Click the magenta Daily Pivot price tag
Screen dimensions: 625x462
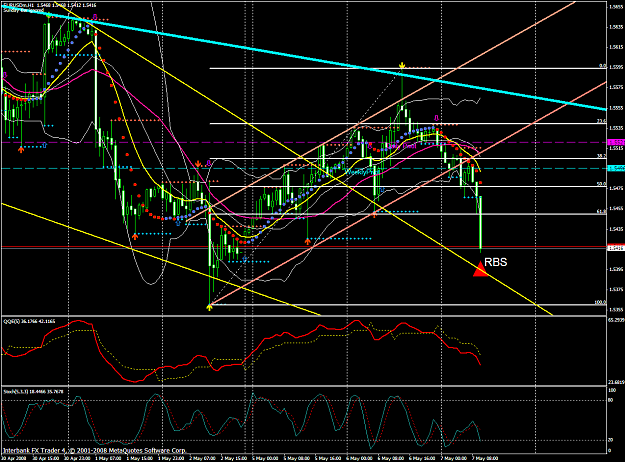(616, 142)
